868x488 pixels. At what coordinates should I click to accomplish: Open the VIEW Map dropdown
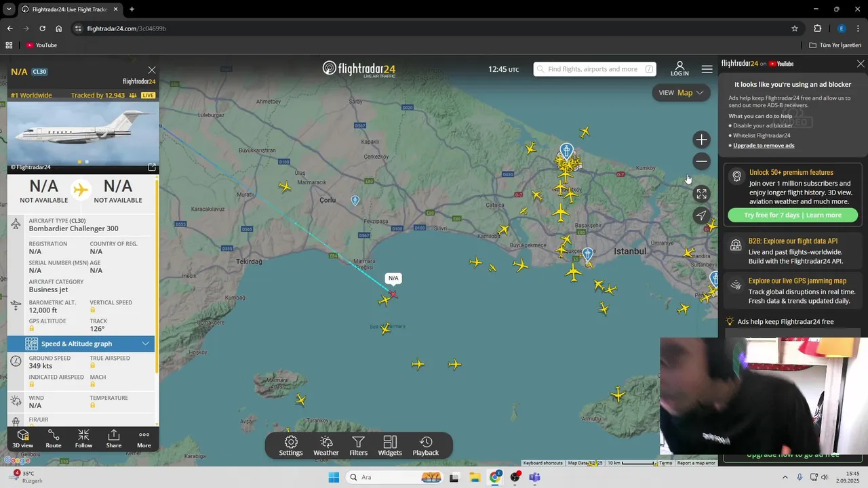(681, 93)
